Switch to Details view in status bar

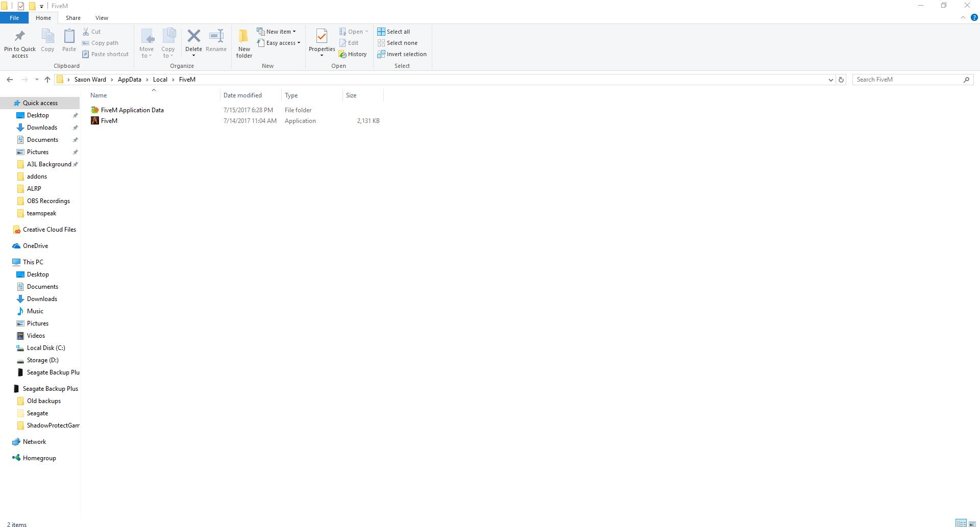click(961, 523)
